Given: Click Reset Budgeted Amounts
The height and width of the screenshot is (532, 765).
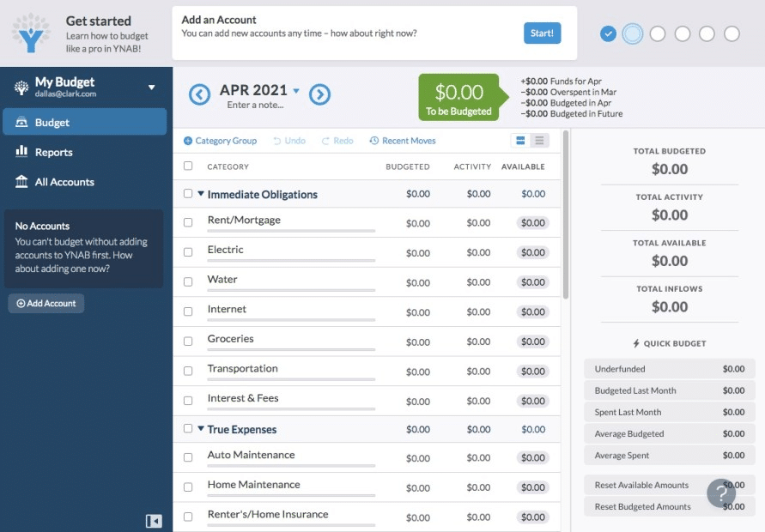Looking at the screenshot, I should 670,506.
